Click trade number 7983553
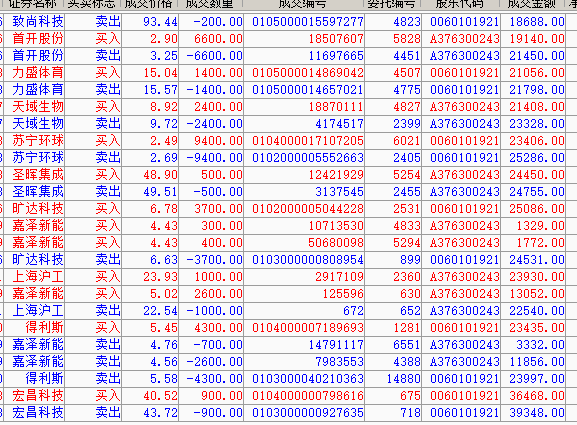The width and height of the screenshot is (577, 425). (339, 362)
